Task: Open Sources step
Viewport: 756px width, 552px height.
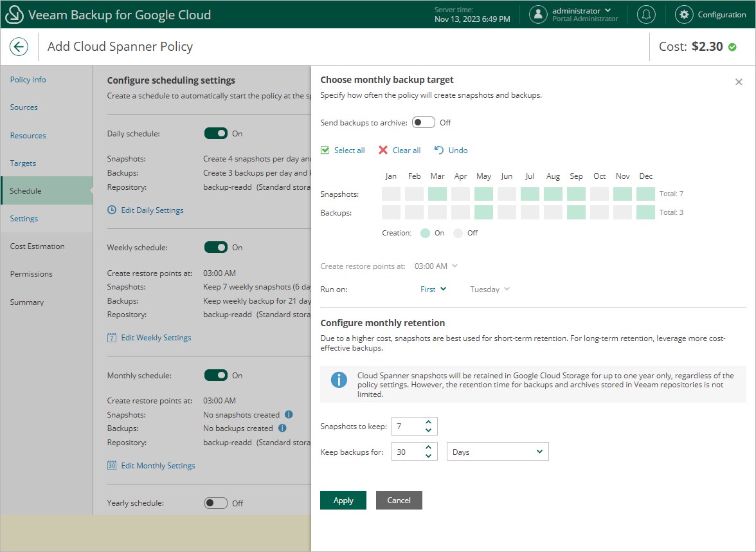Action: coord(24,107)
